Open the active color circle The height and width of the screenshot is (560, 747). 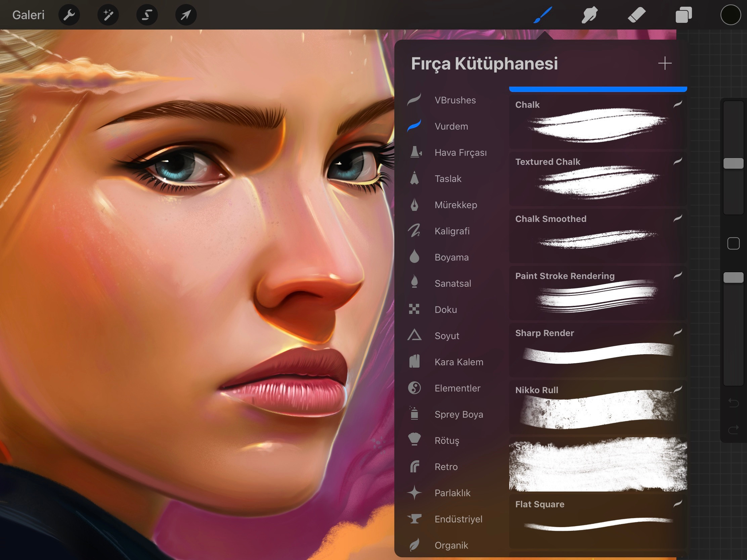coord(731,15)
